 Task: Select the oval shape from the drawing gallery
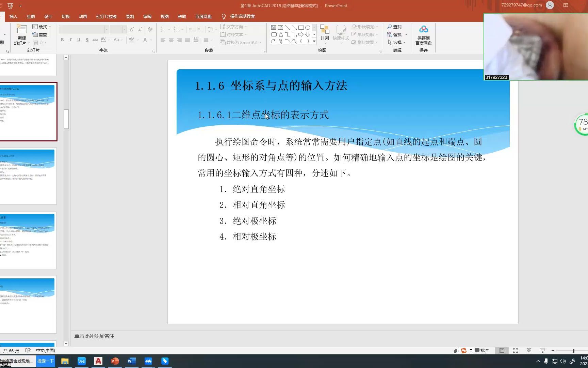308,27
